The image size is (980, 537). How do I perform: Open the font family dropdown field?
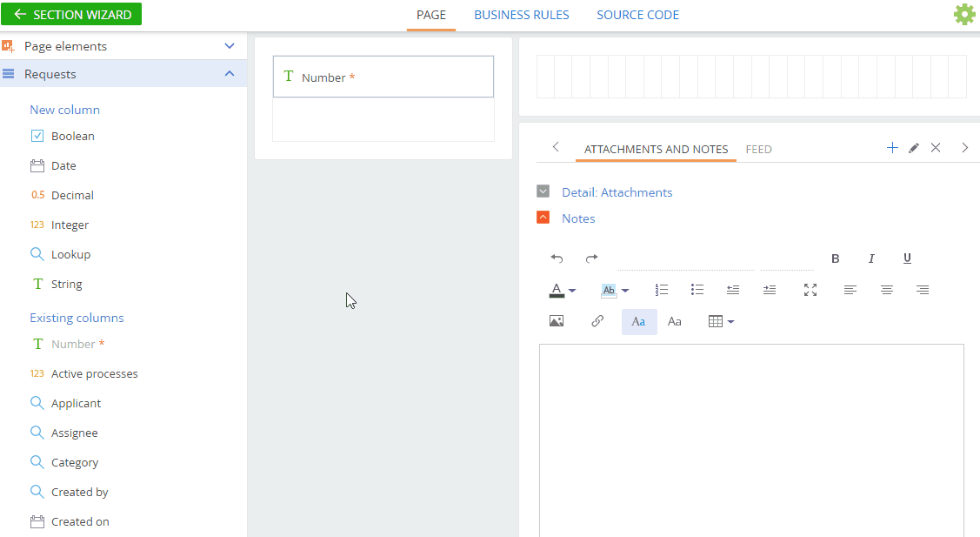[685, 259]
